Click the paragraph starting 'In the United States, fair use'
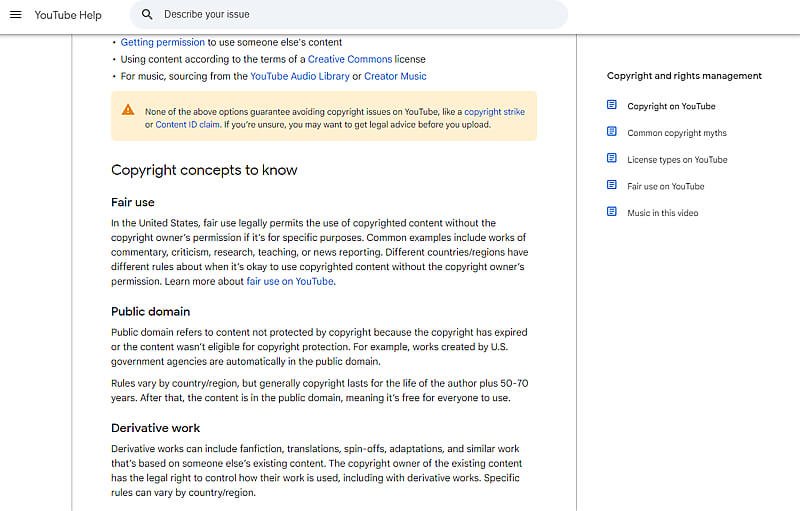 point(320,252)
